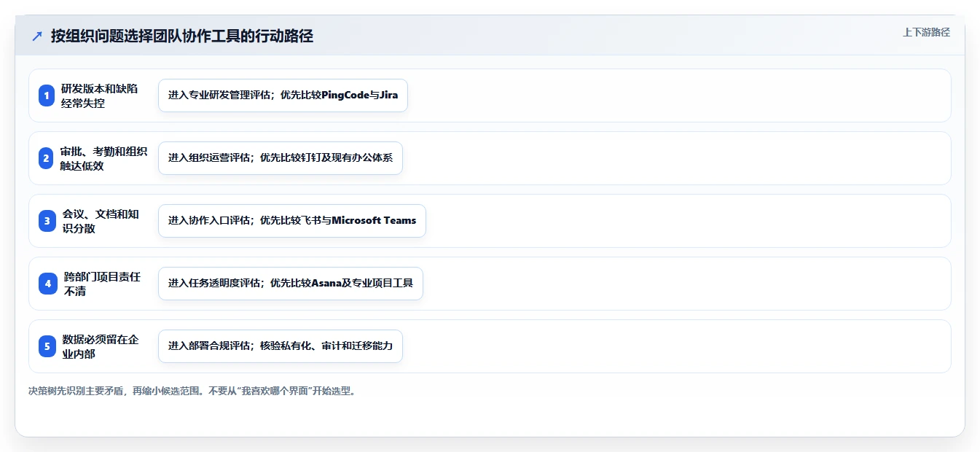Image resolution: width=980 pixels, height=452 pixels.
Task: Click the number 5 step badge
Action: (47, 346)
